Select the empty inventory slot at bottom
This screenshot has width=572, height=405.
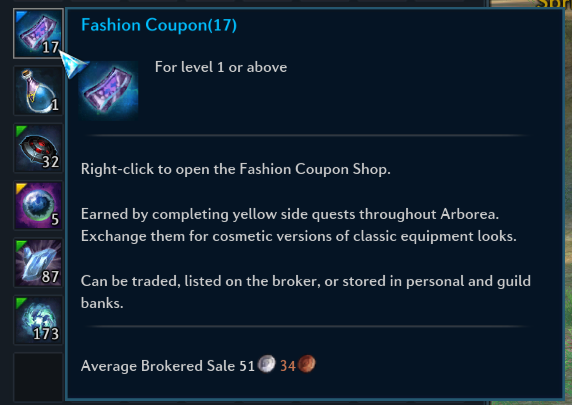tap(38, 377)
